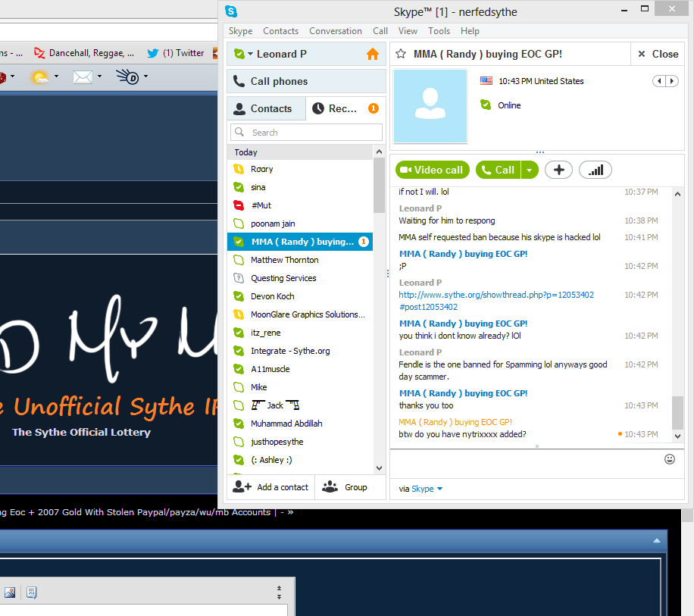Click contact list scroll down arrow

(x=379, y=467)
